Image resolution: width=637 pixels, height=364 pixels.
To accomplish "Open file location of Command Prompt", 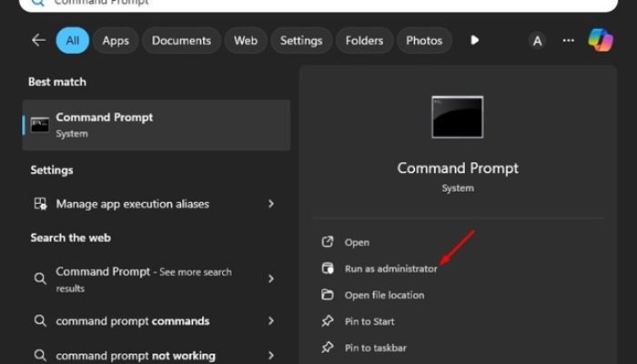I will tap(384, 295).
